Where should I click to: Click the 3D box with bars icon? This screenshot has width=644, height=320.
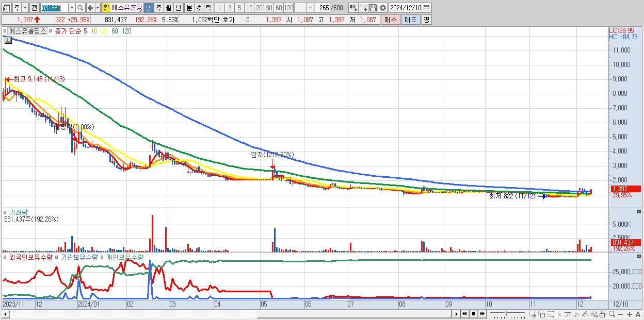pos(594,314)
